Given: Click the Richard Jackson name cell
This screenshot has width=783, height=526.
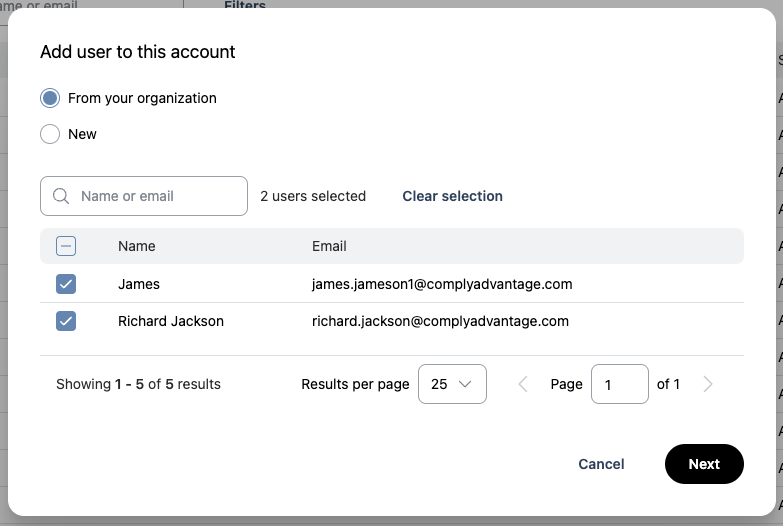Looking at the screenshot, I should pos(171,321).
